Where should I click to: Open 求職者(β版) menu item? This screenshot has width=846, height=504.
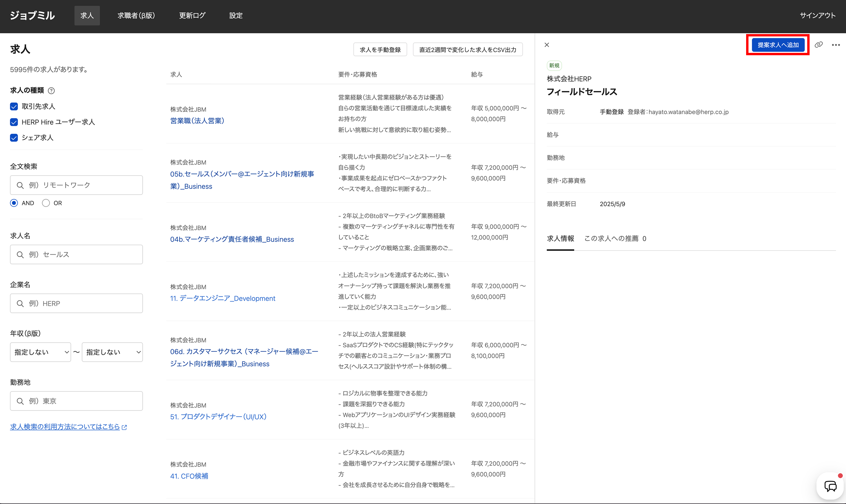tap(136, 16)
